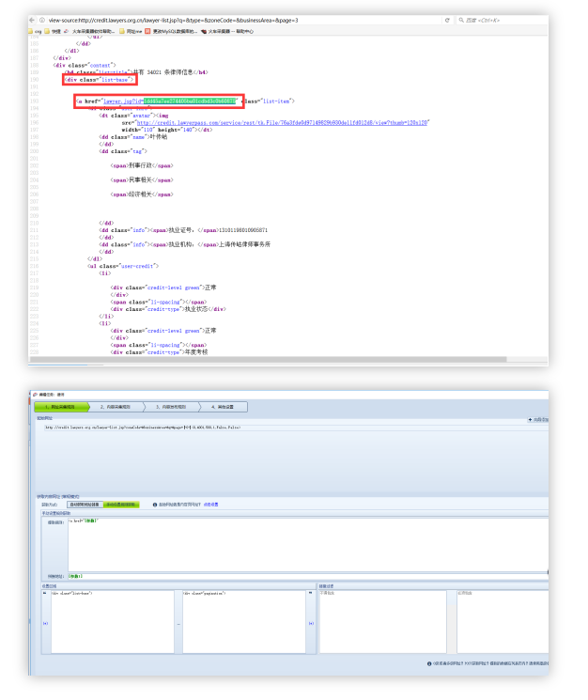Viewport: 588px width, 700px height.
Task: Click the blue info icon beside the help link
Action: click(154, 505)
